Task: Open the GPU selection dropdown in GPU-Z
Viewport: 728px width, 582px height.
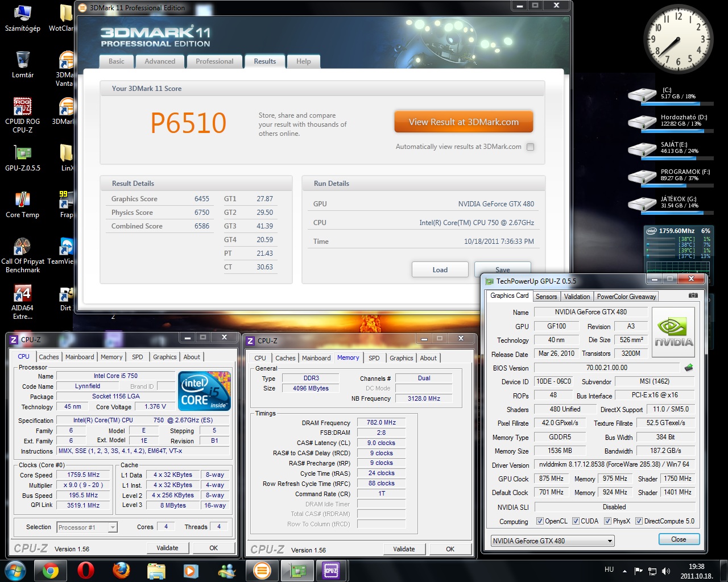Action: (552, 541)
